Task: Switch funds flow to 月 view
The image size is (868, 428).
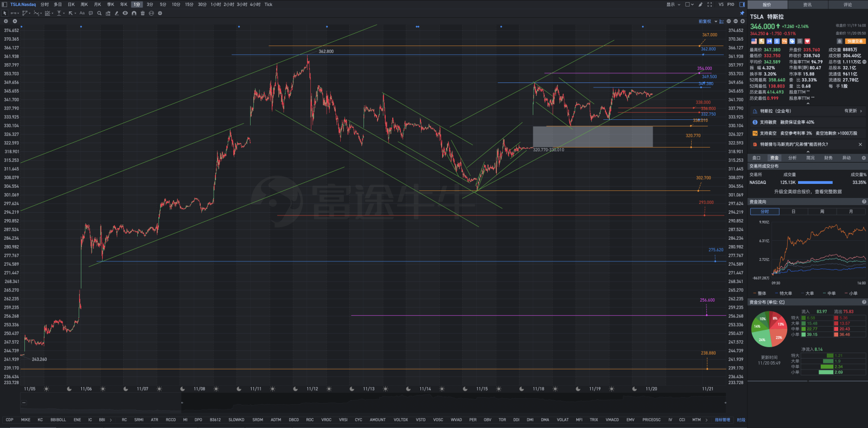Action: tap(851, 212)
